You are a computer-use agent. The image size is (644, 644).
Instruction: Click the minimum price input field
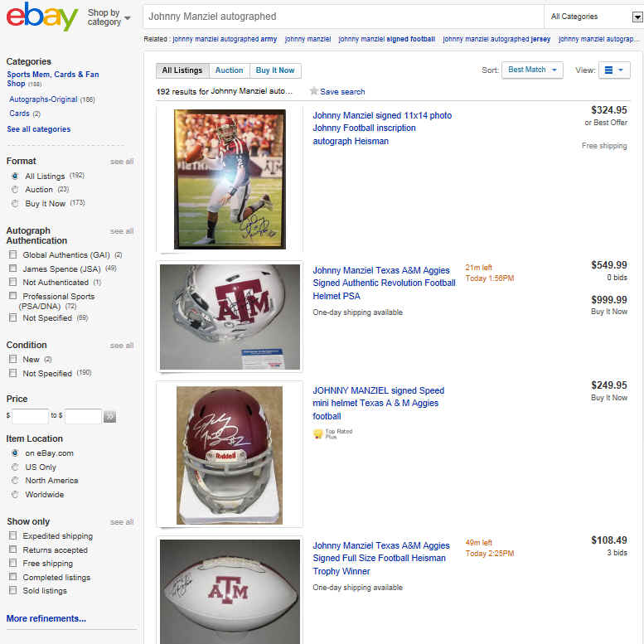pyautogui.click(x=31, y=416)
